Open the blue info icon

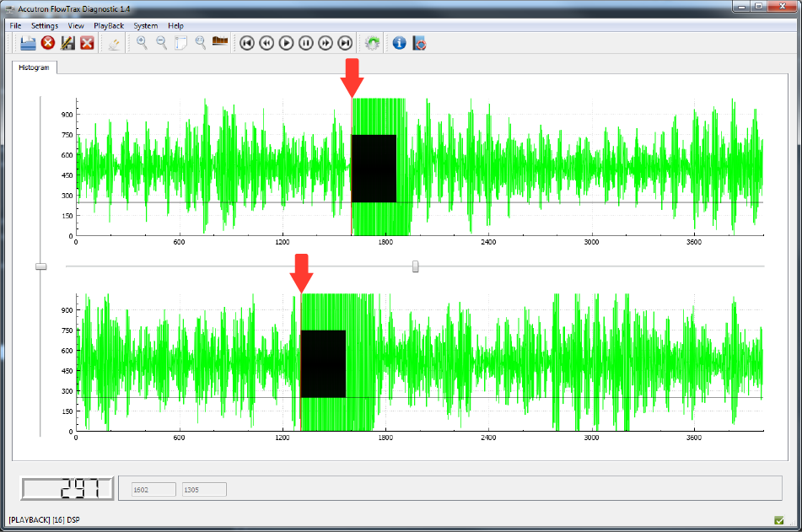coord(400,43)
